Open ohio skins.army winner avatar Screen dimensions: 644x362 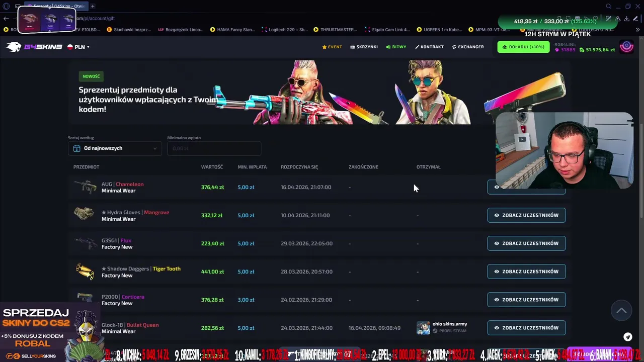pos(423,328)
